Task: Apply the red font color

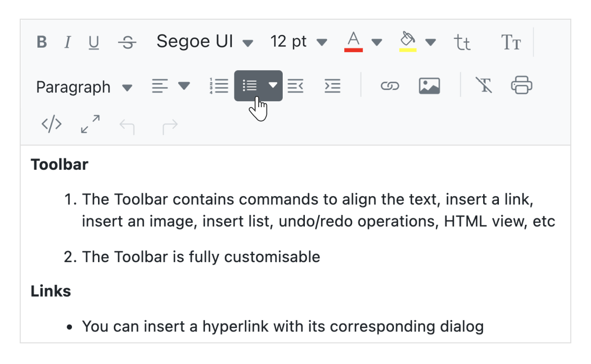Action: point(353,41)
